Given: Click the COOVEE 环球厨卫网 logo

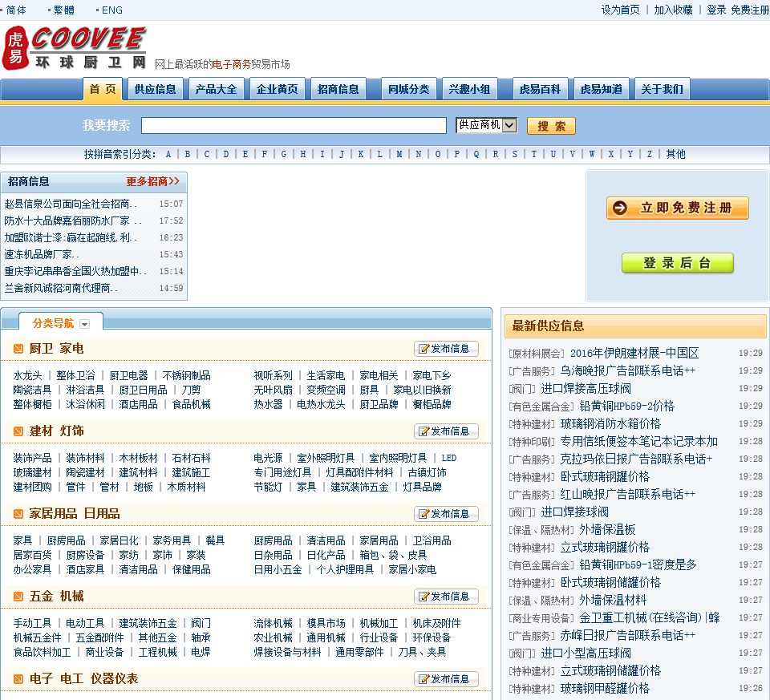Looking at the screenshot, I should (75, 47).
